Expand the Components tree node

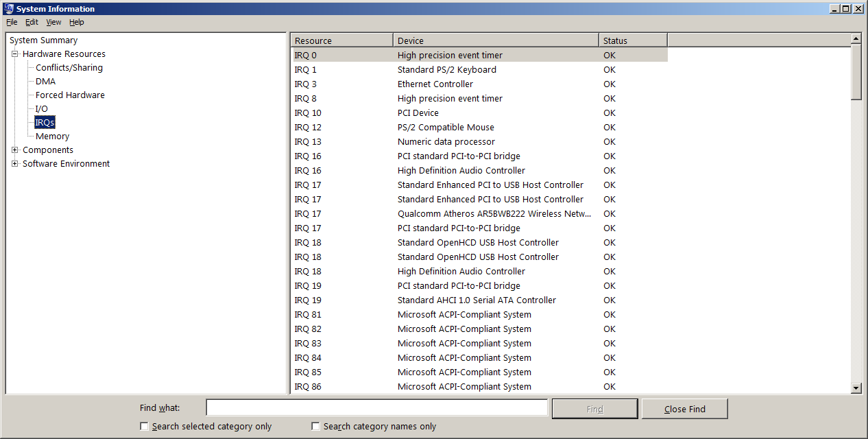(14, 150)
